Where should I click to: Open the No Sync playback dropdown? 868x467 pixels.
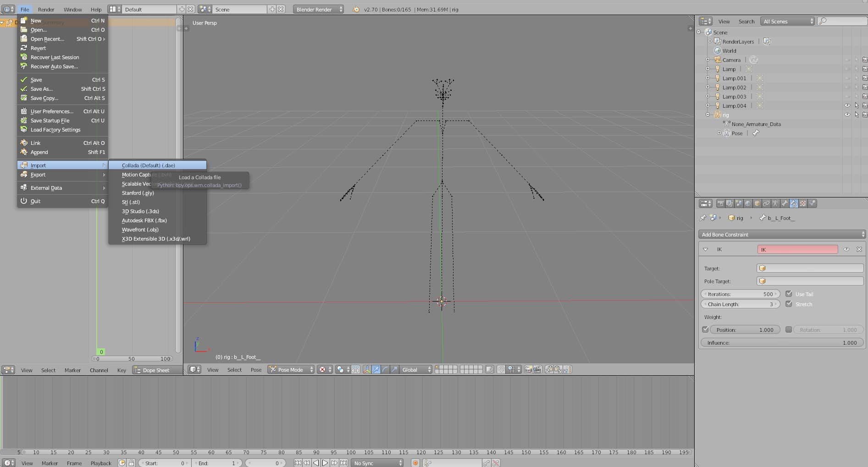point(377,463)
